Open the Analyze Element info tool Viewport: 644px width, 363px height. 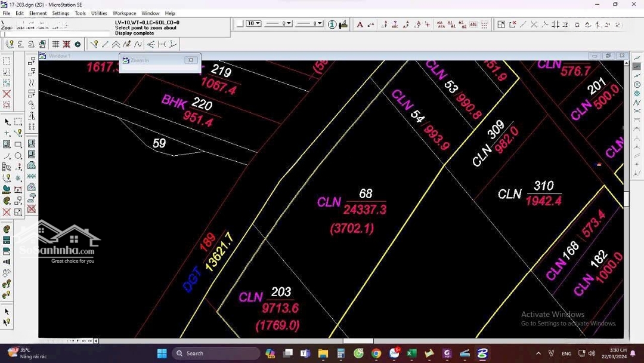(x=332, y=24)
